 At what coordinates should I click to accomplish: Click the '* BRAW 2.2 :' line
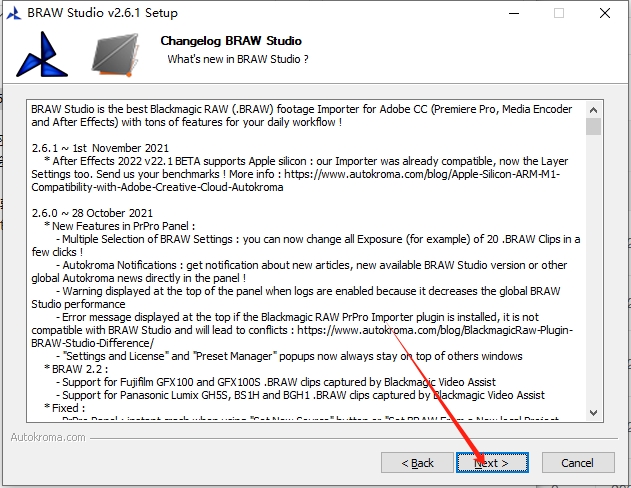pos(76,369)
